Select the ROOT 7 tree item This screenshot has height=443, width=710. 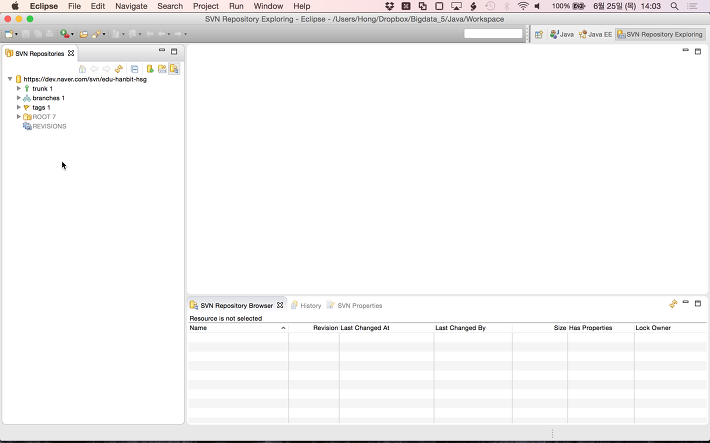pyautogui.click(x=44, y=117)
